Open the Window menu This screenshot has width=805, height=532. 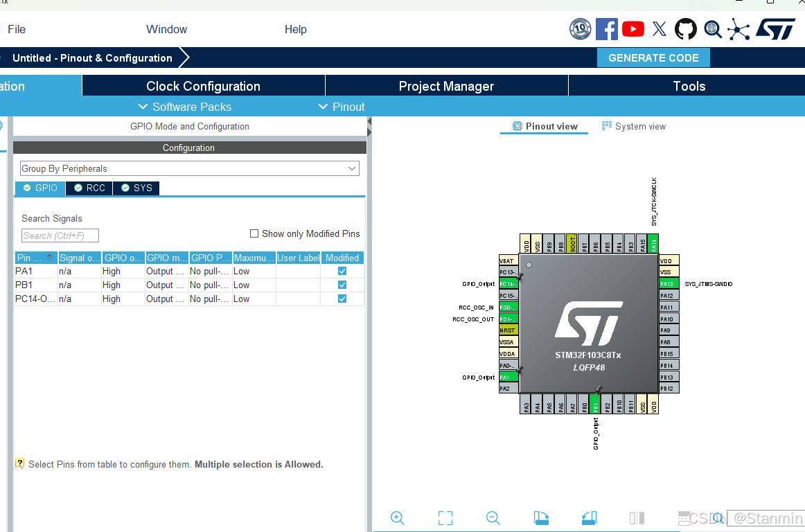(166, 29)
